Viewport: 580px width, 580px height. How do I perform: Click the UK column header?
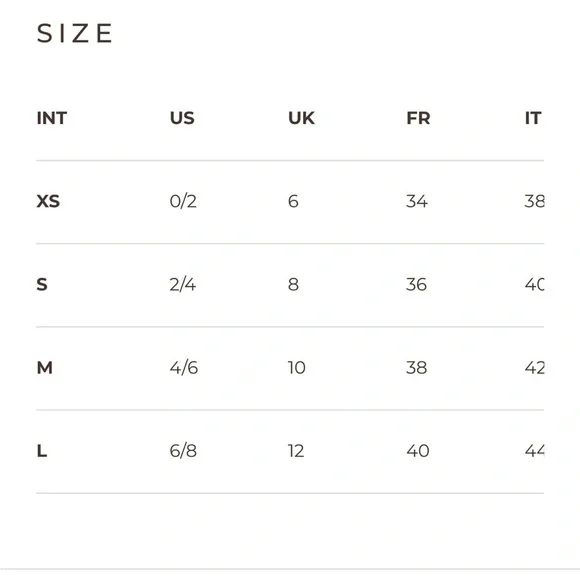coord(301,118)
